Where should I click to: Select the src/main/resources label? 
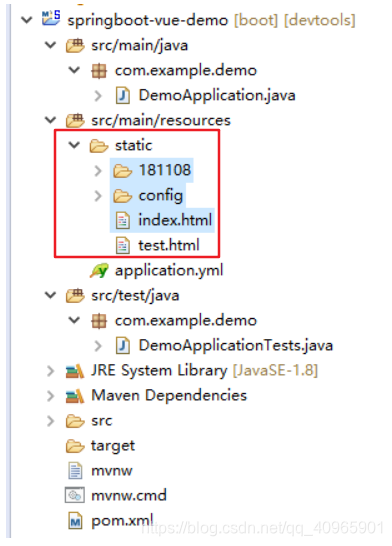click(x=161, y=120)
